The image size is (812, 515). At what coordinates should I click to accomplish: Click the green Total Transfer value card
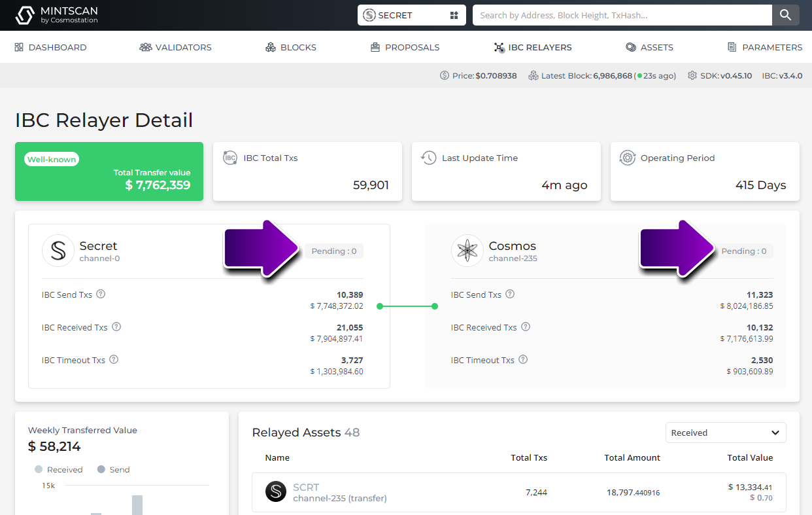[109, 171]
